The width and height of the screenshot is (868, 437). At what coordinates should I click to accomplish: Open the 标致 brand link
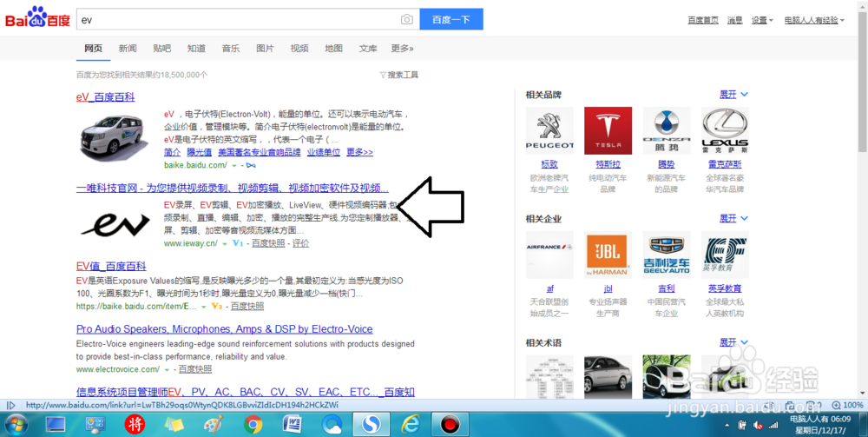pos(549,164)
